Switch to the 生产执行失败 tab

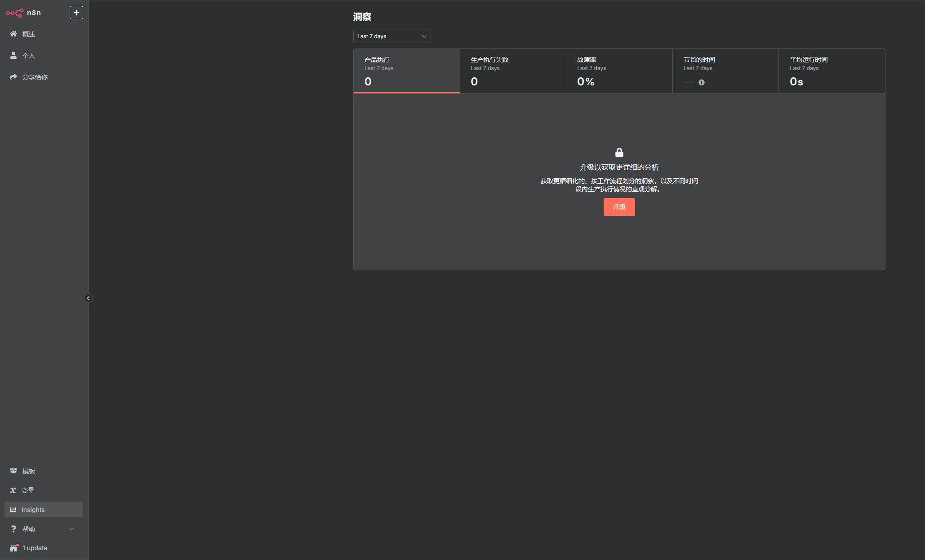pos(512,71)
